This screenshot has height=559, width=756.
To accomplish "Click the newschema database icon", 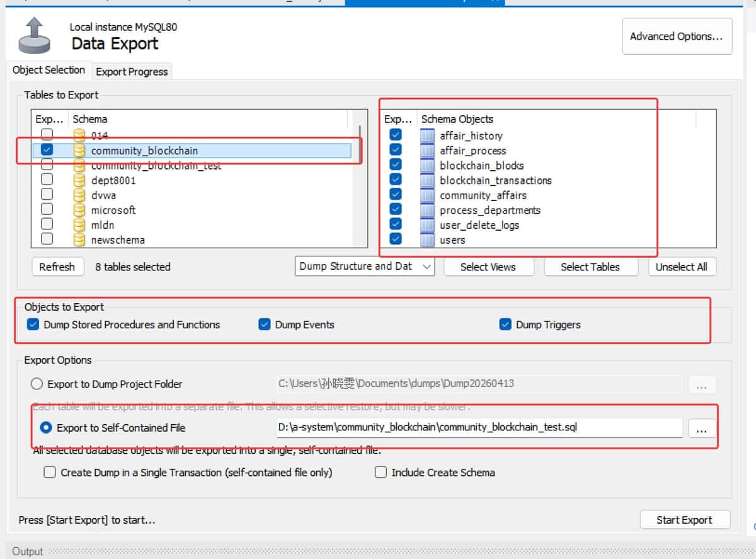I will click(x=79, y=240).
